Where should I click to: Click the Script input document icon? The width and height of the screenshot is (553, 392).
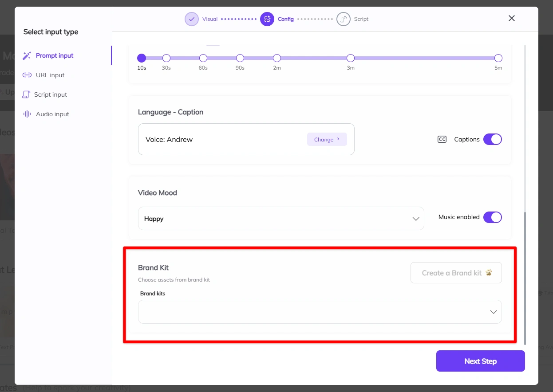coord(26,94)
